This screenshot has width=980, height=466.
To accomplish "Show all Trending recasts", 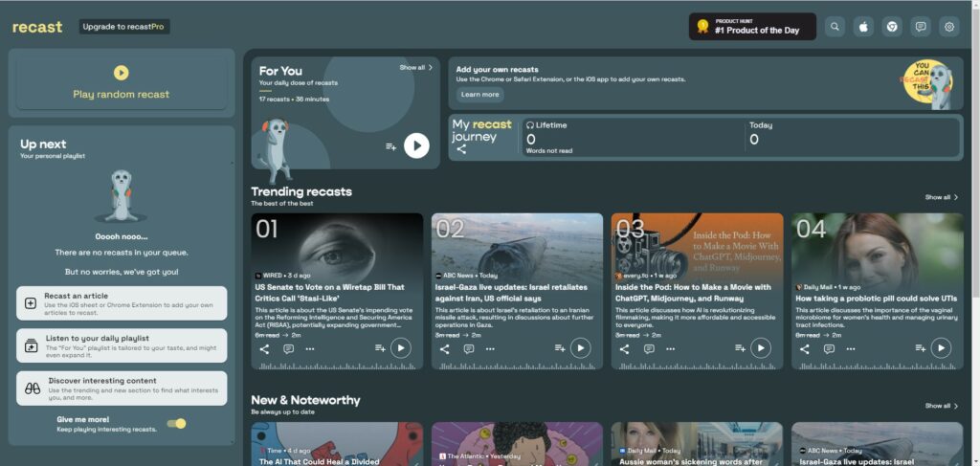I will 942,197.
